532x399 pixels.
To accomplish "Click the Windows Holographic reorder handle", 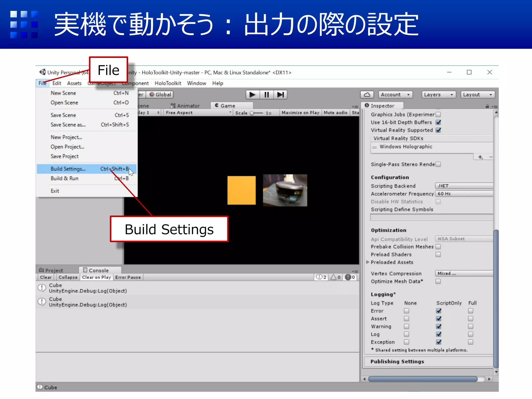I will click(x=374, y=147).
